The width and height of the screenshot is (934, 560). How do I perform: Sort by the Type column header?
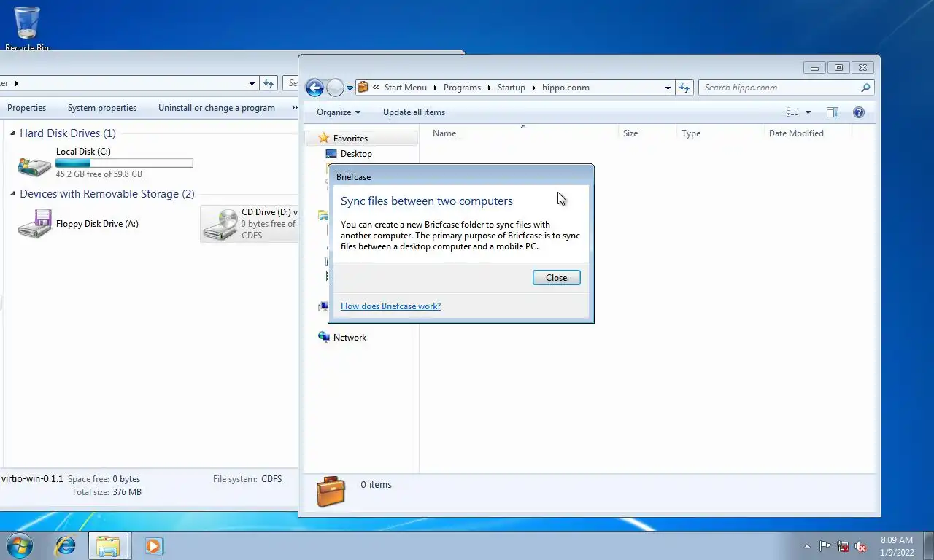coord(719,133)
